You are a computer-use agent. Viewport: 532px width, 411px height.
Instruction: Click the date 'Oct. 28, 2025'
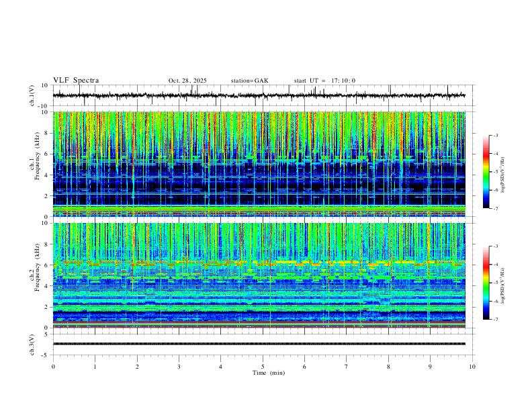187,81
